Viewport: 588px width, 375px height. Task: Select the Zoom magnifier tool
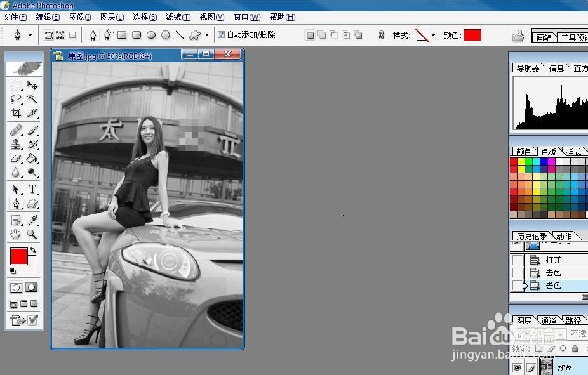(32, 235)
